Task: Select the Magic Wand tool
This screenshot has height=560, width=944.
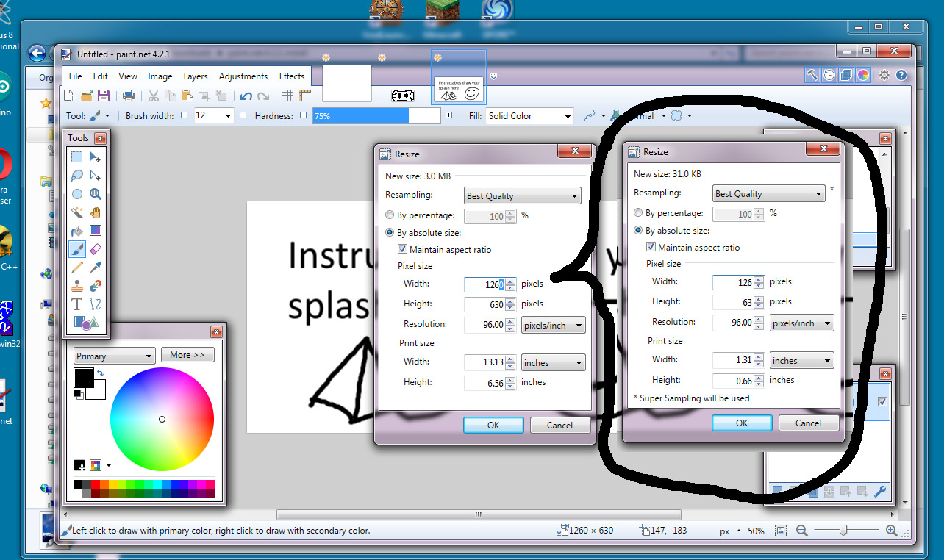Action: tap(77, 212)
